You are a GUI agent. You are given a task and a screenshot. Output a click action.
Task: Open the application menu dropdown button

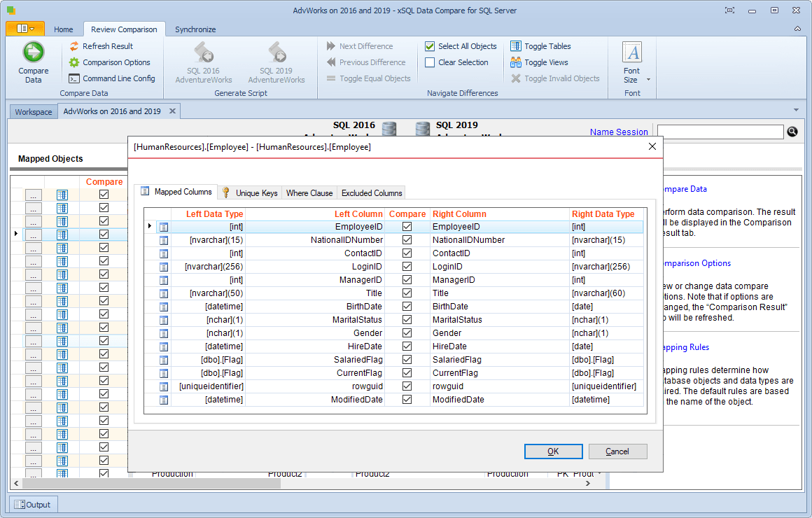coord(25,29)
